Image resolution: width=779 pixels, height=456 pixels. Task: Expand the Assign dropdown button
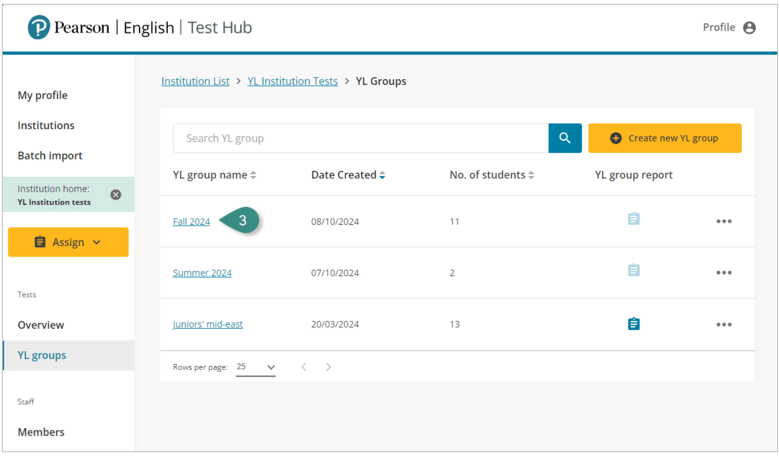tap(68, 242)
